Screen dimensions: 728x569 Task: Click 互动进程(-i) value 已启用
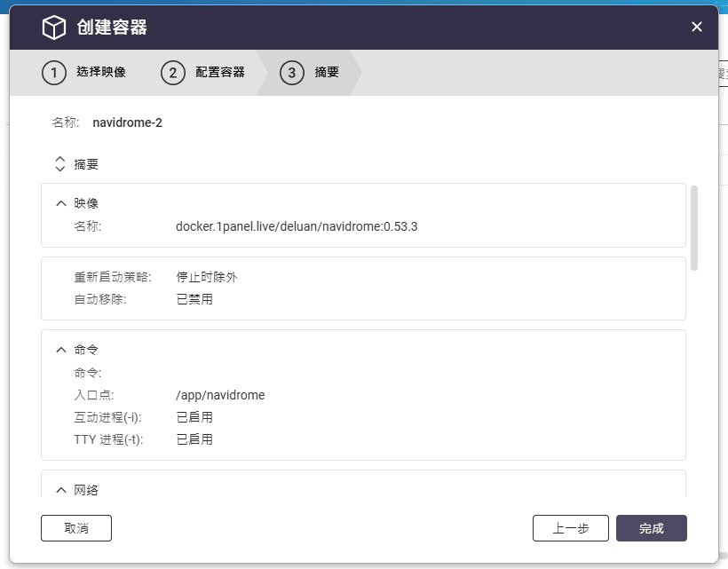(x=194, y=417)
